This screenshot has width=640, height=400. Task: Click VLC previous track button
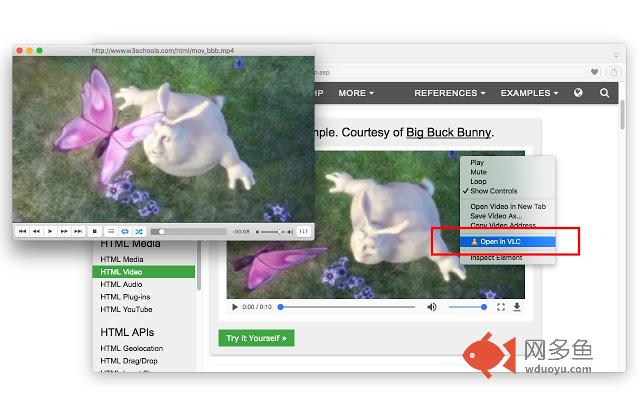(x=22, y=231)
